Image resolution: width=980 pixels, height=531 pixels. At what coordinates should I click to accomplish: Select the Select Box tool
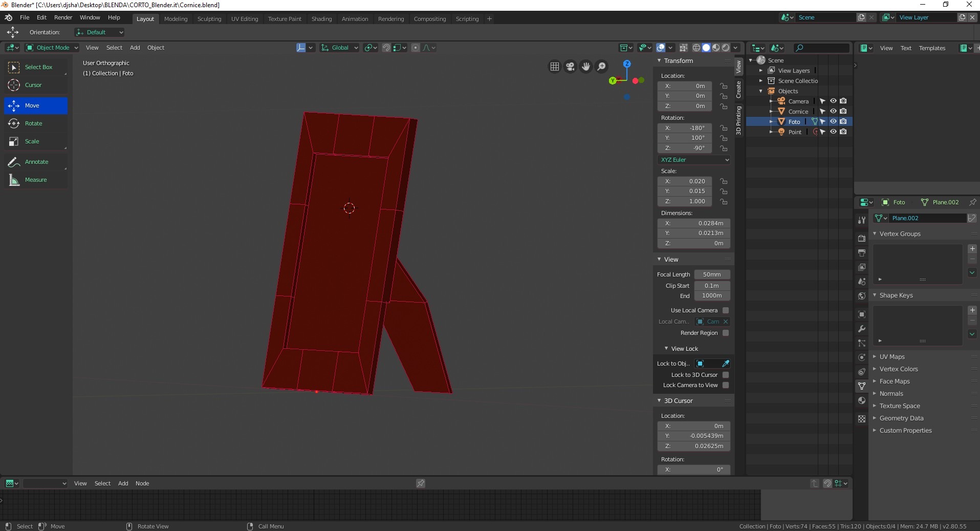[36, 67]
